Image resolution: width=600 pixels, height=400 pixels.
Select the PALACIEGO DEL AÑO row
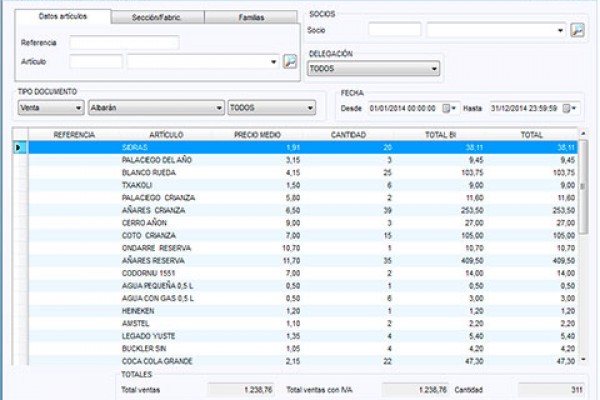(303, 160)
